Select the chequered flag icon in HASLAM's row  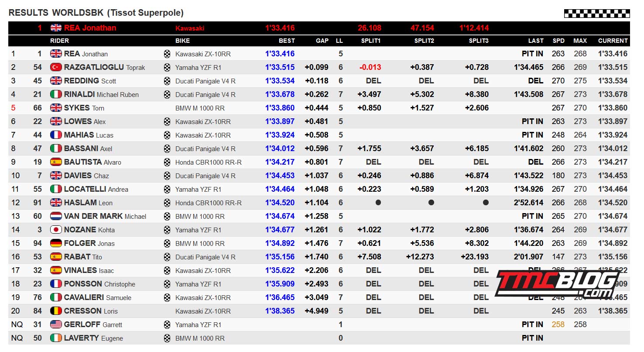167,203
